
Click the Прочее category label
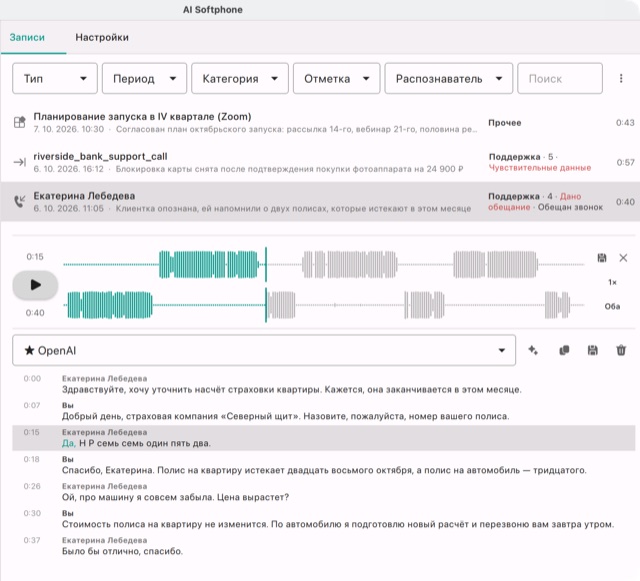504,122
